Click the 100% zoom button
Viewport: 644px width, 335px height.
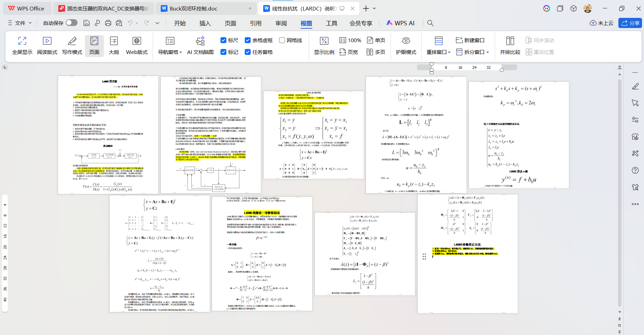(350, 40)
